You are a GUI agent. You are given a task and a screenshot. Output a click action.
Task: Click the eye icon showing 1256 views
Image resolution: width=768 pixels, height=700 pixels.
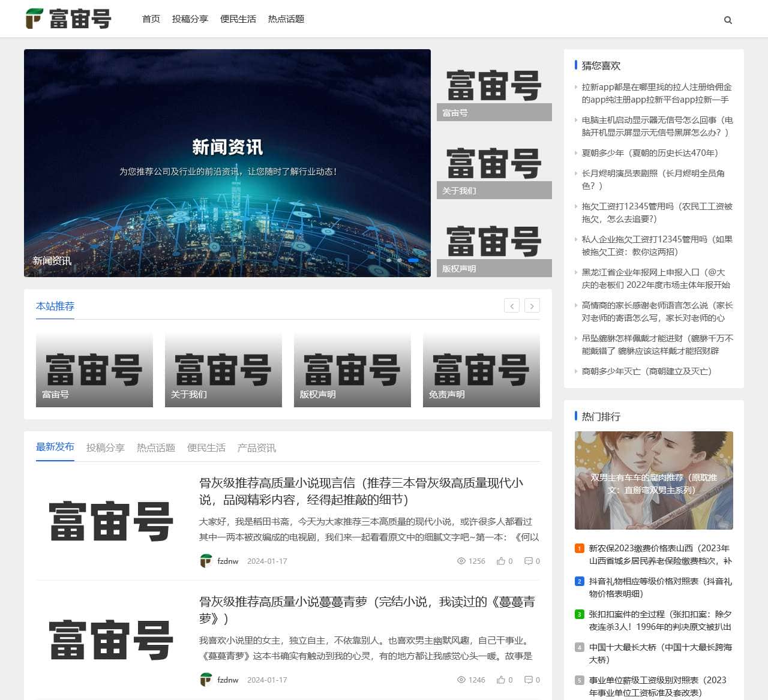460,561
